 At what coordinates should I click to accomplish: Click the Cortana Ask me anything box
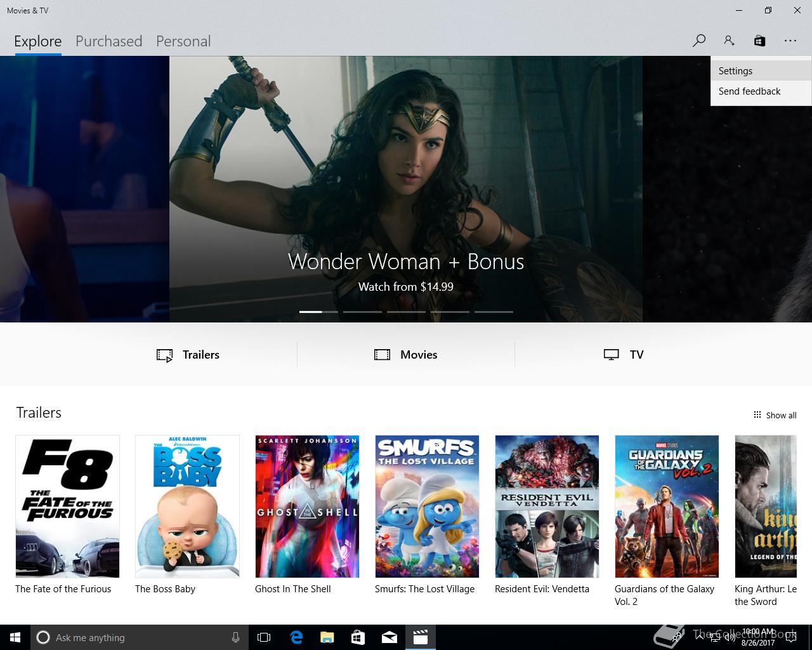140,637
